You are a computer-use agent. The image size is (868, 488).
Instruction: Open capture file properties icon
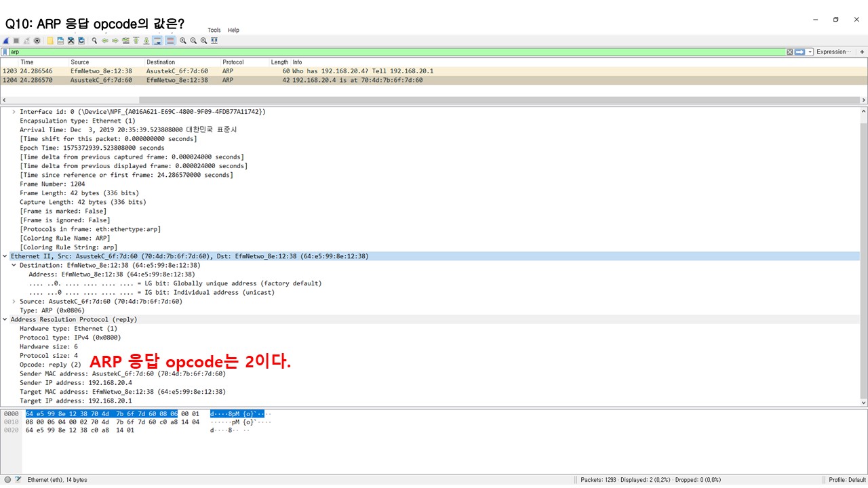click(x=18, y=480)
